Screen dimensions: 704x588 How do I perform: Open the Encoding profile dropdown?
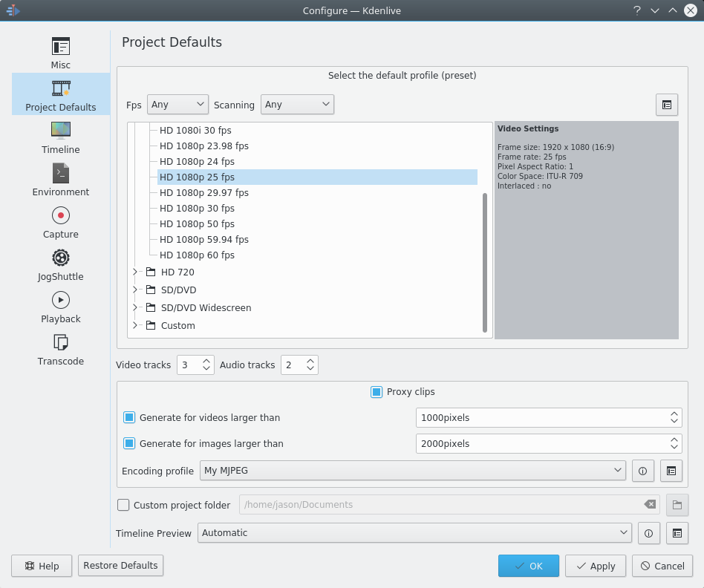(x=413, y=471)
